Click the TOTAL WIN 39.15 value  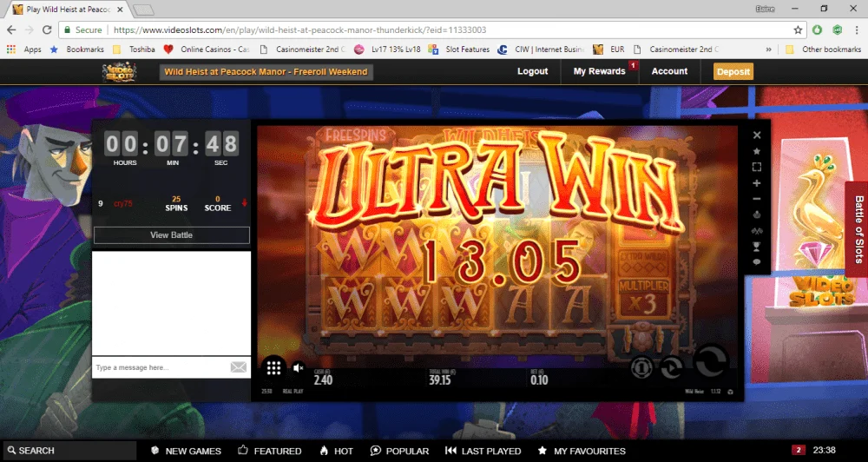click(x=440, y=379)
